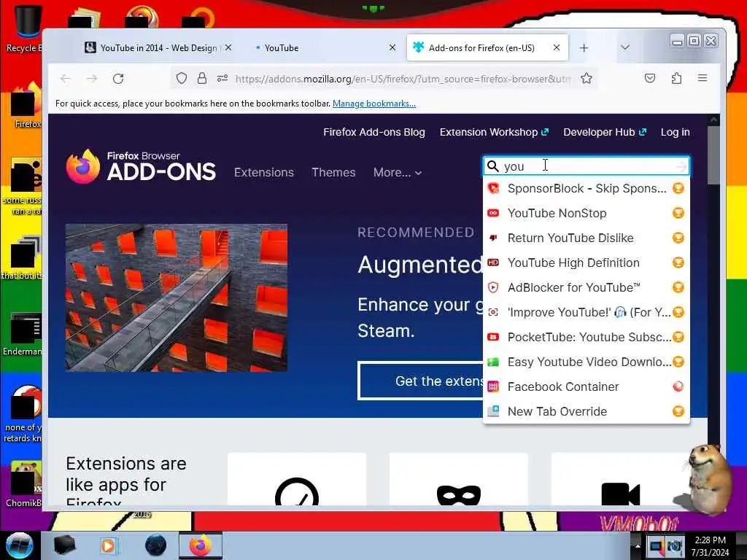Open the dark globe taskbar icon
The width and height of the screenshot is (747, 560).
(156, 545)
